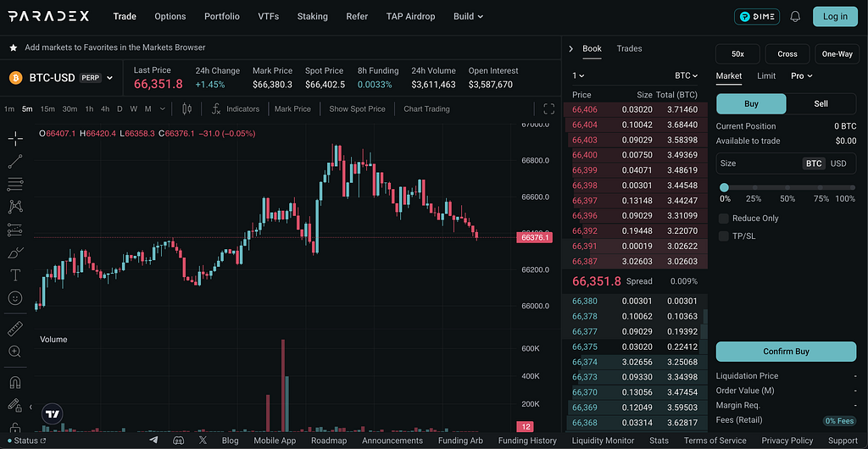
Task: Click the DIME badge in header
Action: tap(757, 17)
